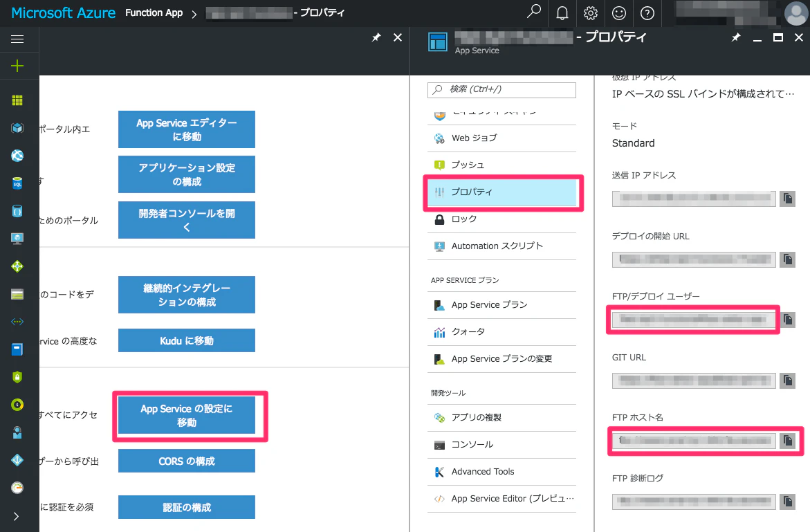Viewport: 810px width, 532px height.
Task: Open Virtual networks dotted-brackets icon in sidebar
Action: pyautogui.click(x=17, y=321)
